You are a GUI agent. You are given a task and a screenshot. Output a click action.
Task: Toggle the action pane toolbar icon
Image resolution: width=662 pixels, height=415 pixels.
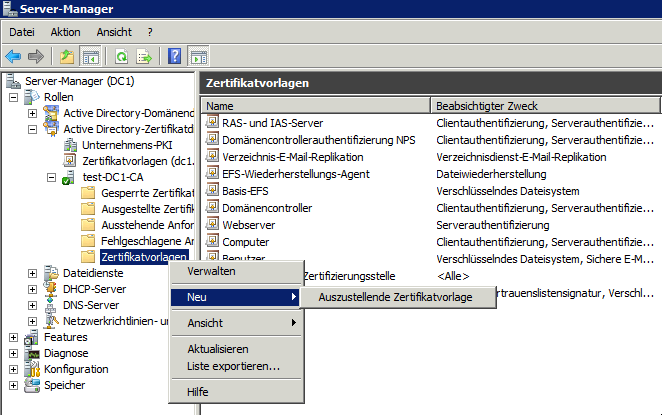coord(198,56)
